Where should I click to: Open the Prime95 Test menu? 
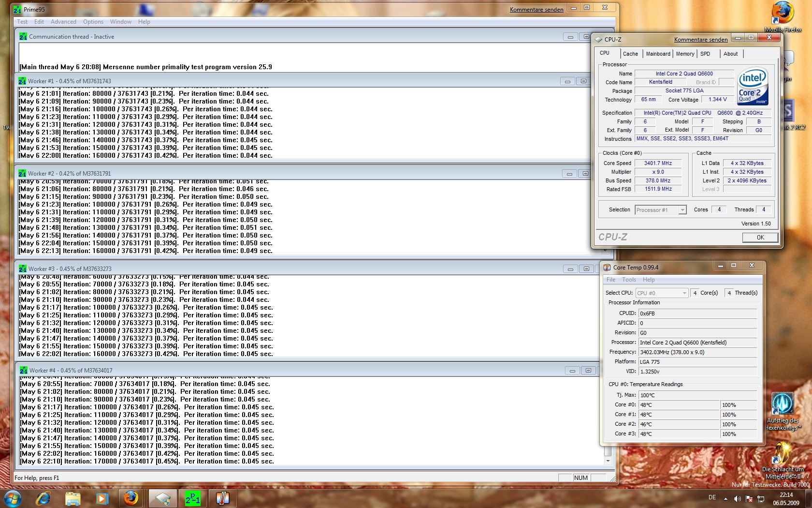tap(22, 22)
